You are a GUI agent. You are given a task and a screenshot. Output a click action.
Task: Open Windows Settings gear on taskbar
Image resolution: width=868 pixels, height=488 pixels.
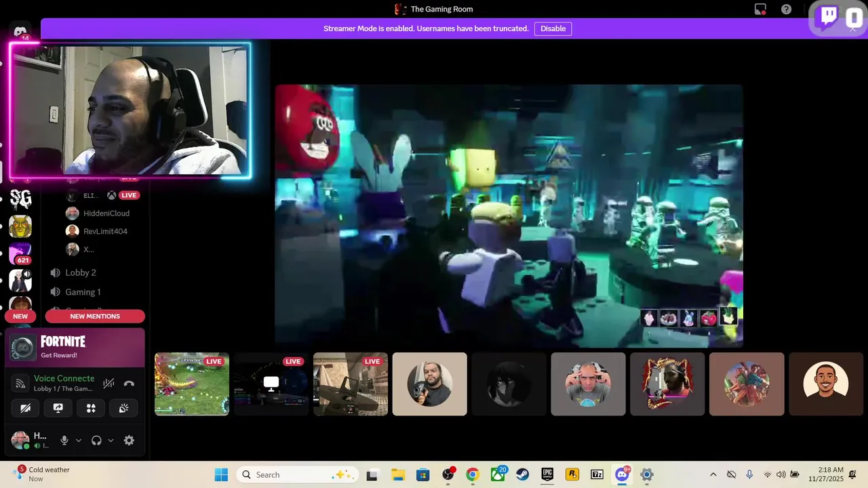click(647, 474)
